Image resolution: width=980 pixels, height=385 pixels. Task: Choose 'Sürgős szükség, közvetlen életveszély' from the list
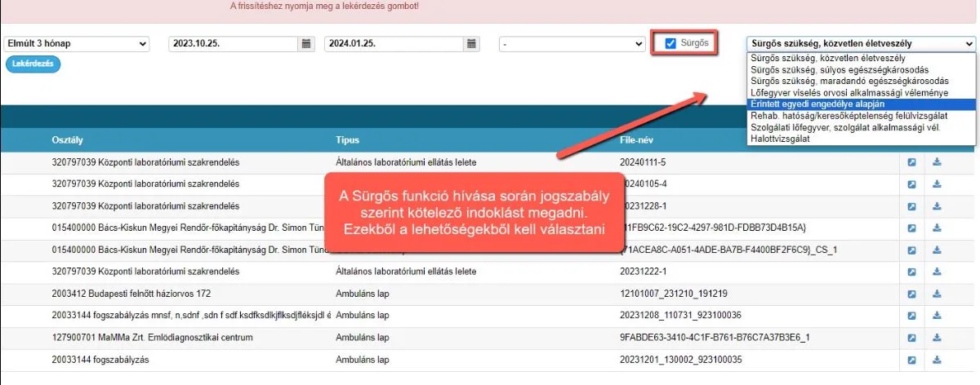pyautogui.click(x=861, y=59)
